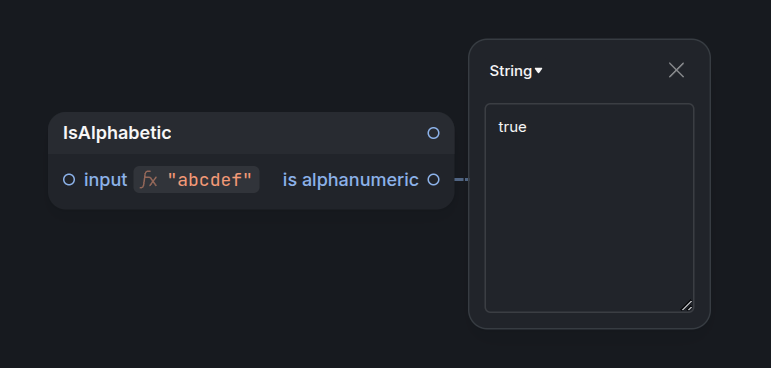Open the String type dropdown
This screenshot has height=368, width=771.
(x=516, y=71)
